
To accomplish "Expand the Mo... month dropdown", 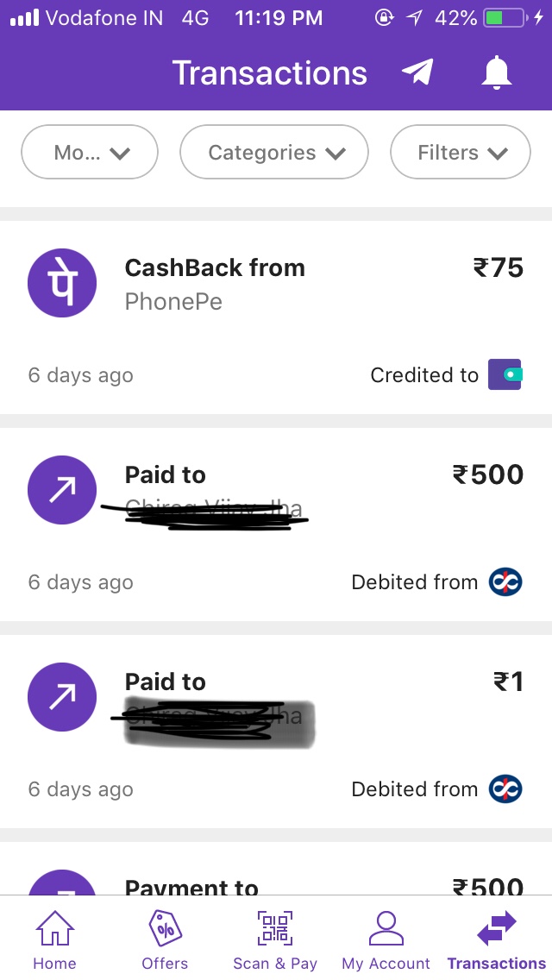I will click(90, 153).
